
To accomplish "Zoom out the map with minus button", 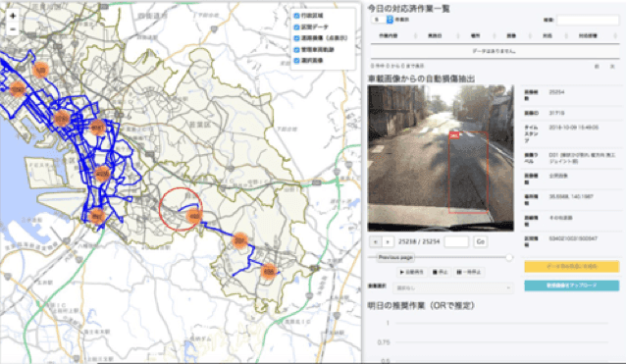I will click(13, 29).
